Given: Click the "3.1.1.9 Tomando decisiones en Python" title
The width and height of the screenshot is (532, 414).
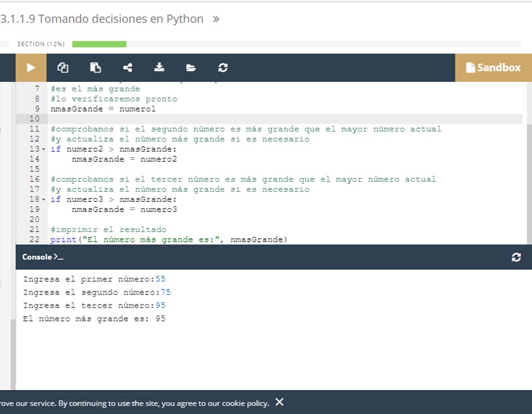Looking at the screenshot, I should click(x=102, y=19).
